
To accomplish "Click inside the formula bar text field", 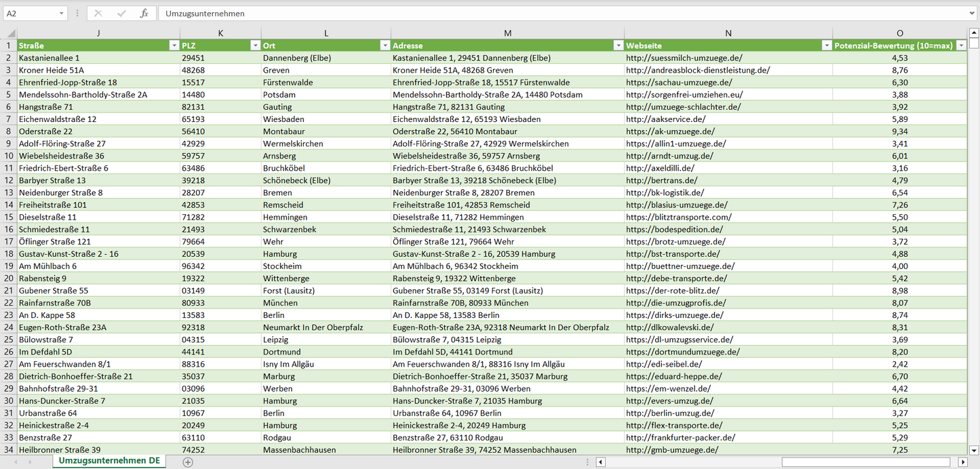I will [543, 14].
